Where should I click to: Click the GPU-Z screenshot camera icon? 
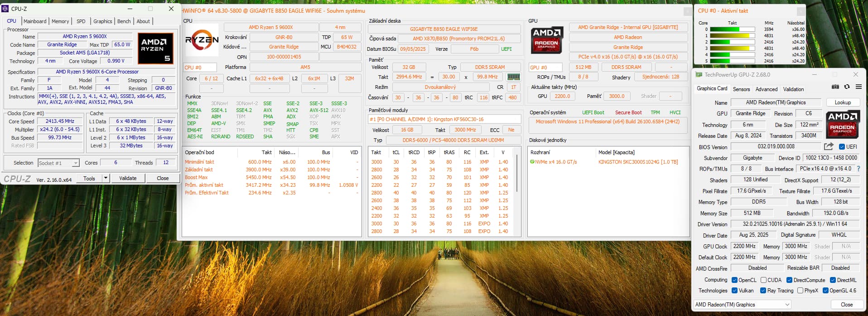point(835,87)
